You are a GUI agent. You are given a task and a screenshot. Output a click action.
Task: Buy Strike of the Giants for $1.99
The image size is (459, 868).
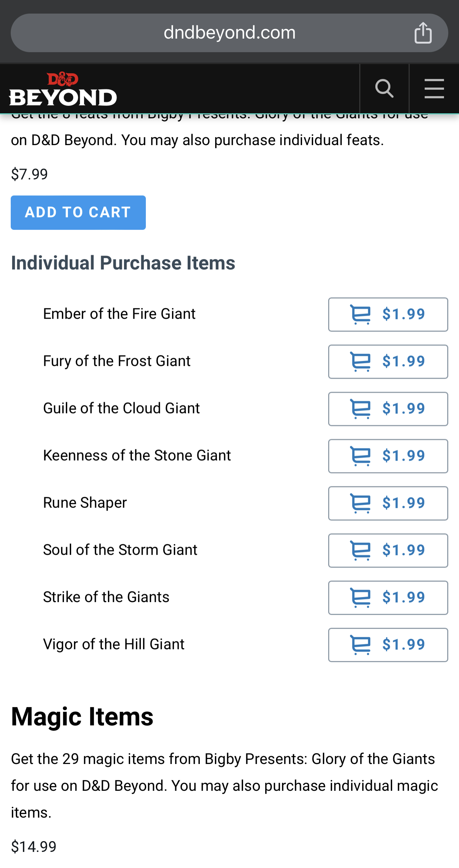[388, 597]
